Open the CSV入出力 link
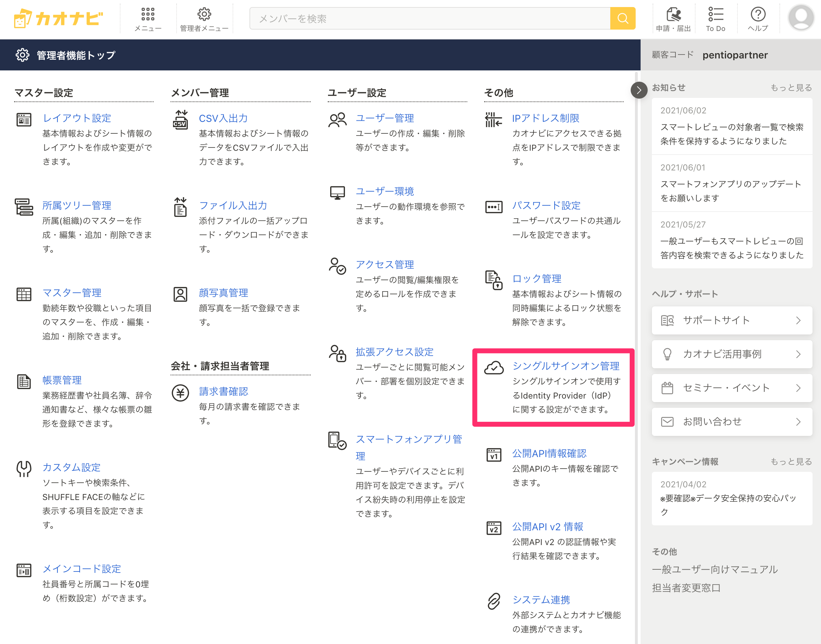Screen dimensions: 821x644 223,118
